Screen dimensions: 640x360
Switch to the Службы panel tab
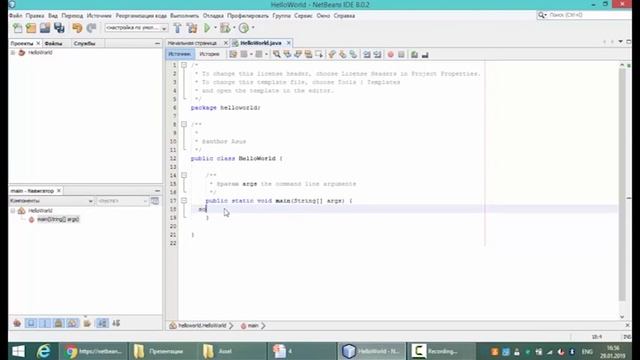point(84,43)
